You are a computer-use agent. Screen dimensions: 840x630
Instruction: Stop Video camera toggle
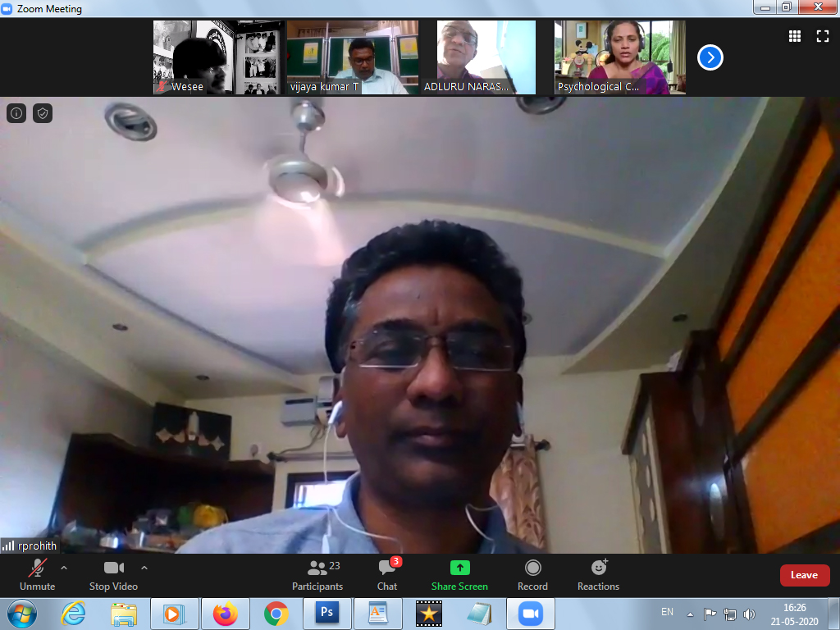coord(113,574)
